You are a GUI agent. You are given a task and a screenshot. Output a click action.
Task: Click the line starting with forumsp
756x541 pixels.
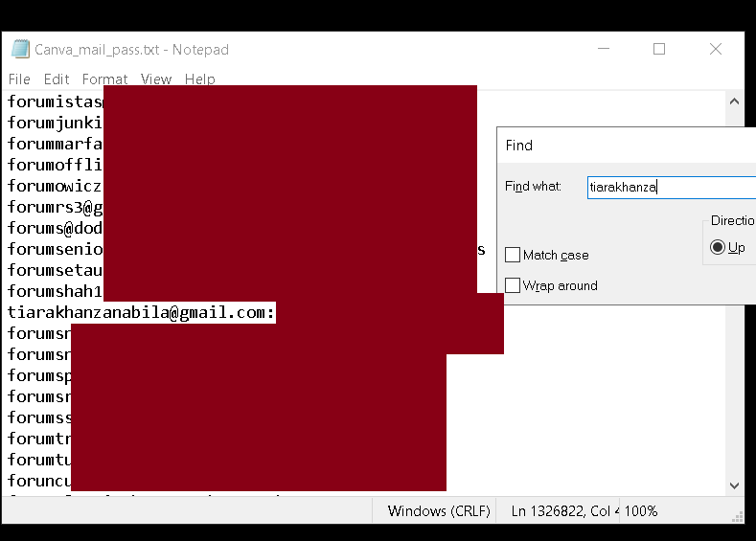tap(39, 375)
